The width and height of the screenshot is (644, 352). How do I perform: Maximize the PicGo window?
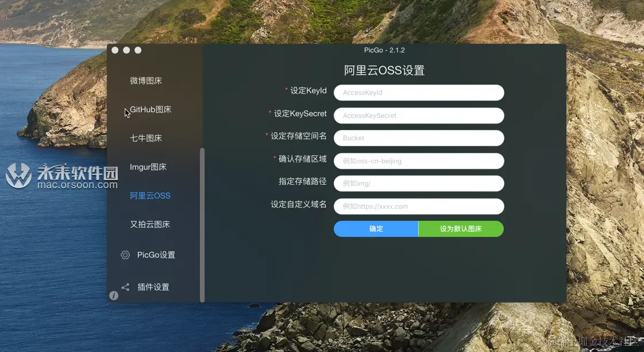click(x=138, y=50)
